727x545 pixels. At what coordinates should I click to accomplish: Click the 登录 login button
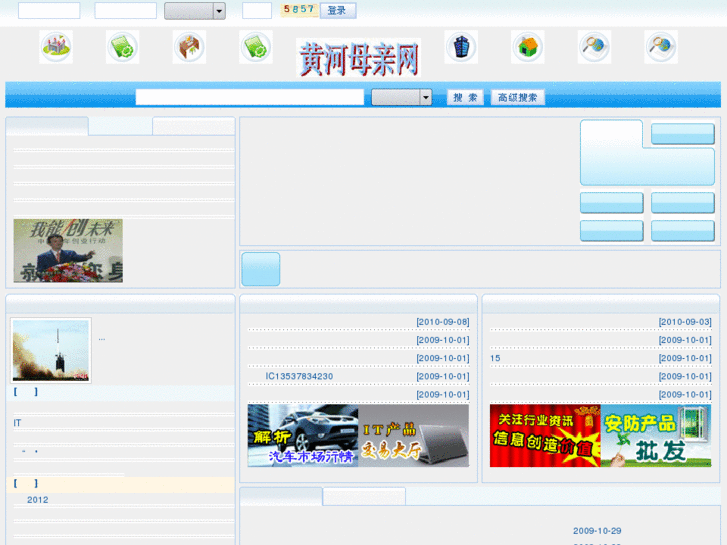(x=338, y=11)
